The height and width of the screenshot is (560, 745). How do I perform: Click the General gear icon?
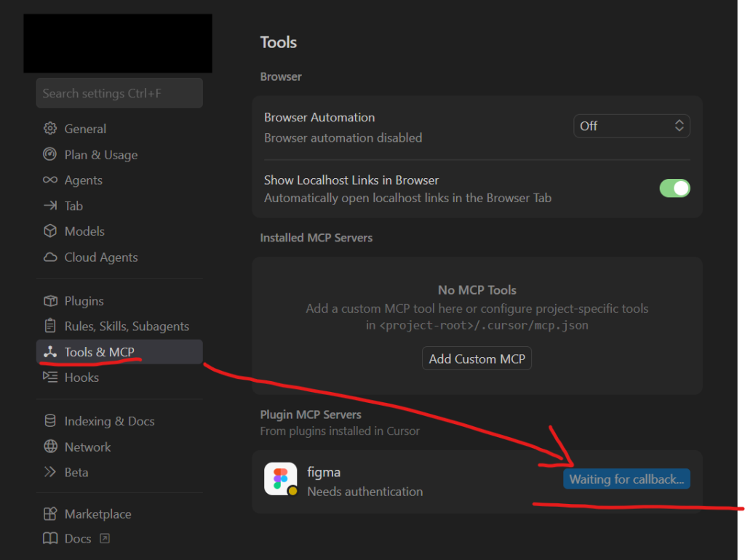[50, 129]
